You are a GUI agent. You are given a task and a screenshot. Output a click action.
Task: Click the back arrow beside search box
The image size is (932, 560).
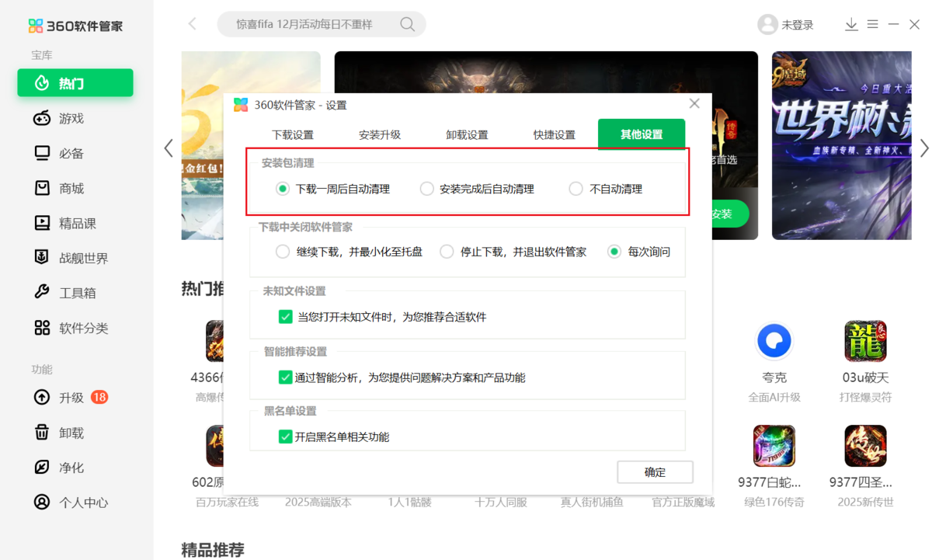coord(193,24)
